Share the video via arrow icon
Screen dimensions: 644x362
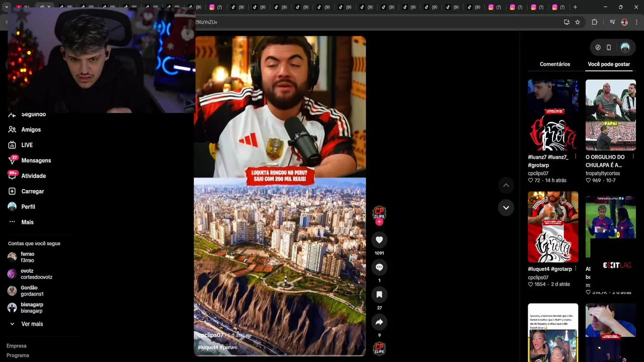coord(379,322)
